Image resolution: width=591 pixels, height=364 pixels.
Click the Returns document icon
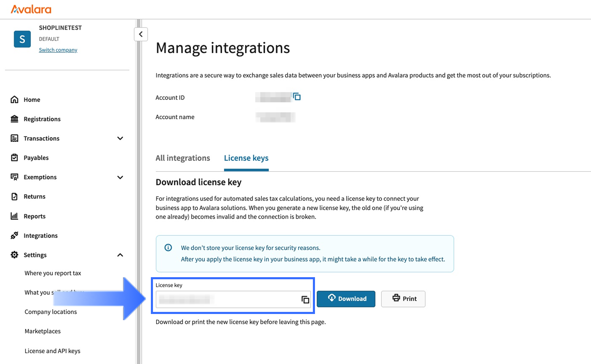coord(14,197)
